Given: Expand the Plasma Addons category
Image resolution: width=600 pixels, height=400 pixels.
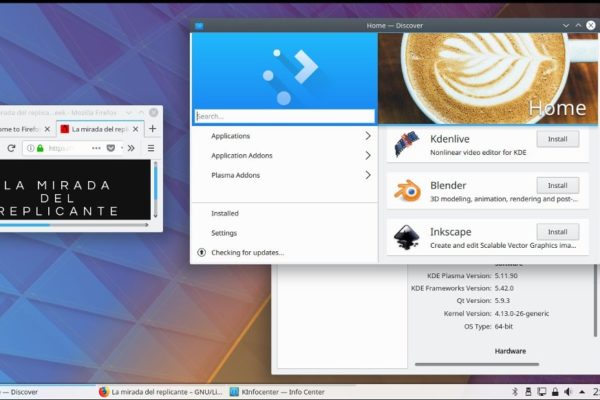Looking at the screenshot, I should [x=367, y=175].
